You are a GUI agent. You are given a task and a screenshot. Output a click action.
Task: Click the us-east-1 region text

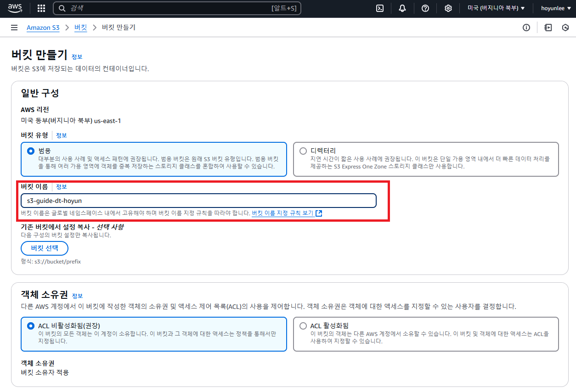107,121
